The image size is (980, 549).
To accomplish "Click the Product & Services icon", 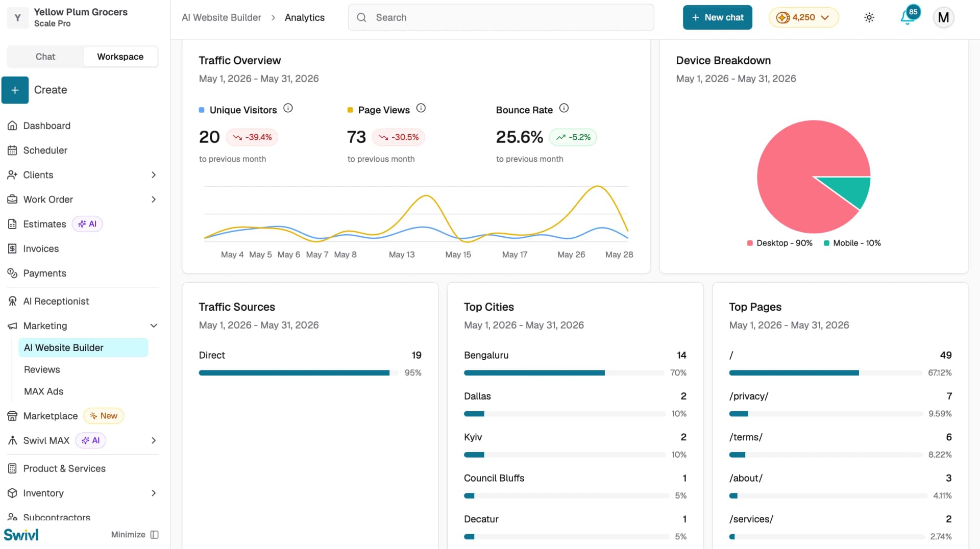I will (12, 468).
